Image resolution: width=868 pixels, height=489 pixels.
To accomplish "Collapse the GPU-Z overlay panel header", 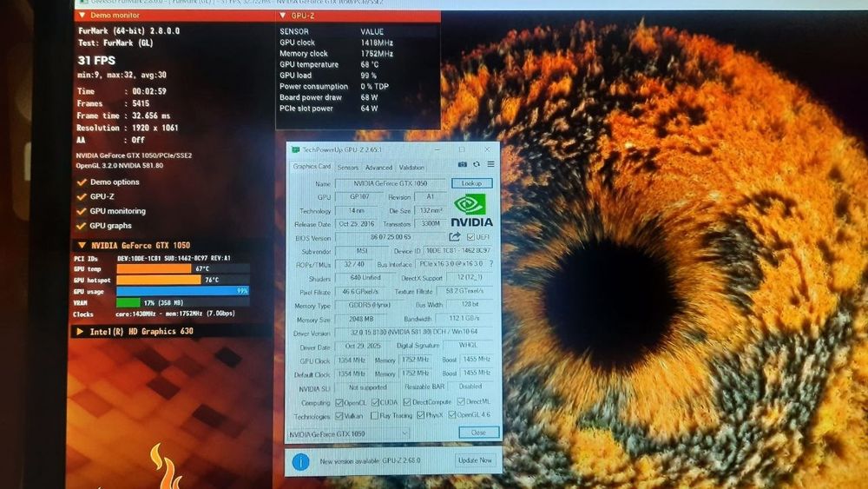I will click(x=283, y=16).
